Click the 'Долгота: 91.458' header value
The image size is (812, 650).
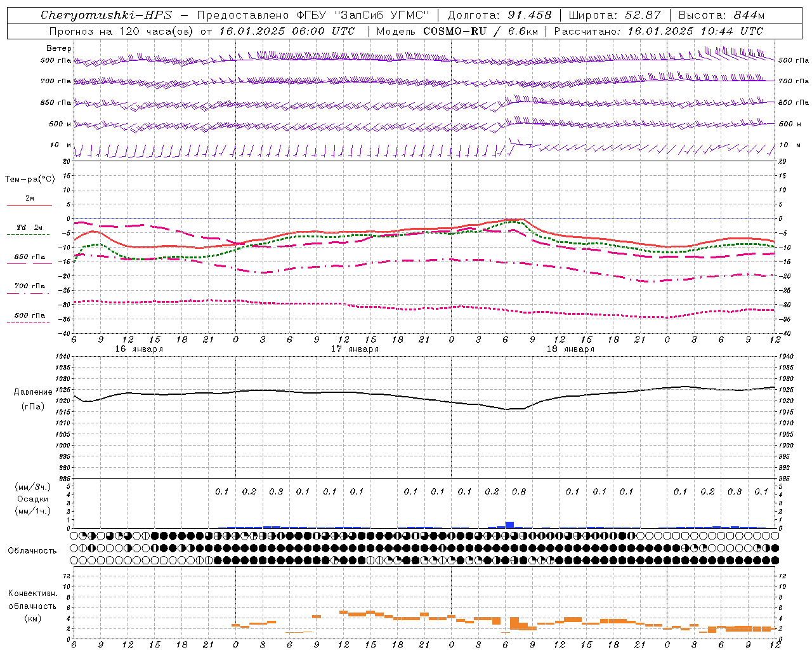pyautogui.click(x=499, y=15)
